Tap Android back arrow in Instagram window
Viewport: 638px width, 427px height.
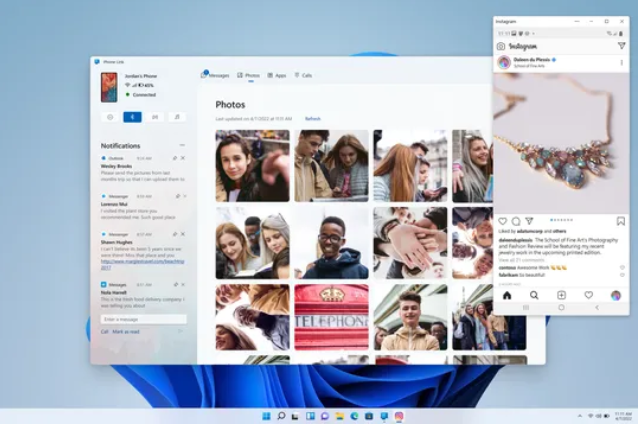coord(597,308)
